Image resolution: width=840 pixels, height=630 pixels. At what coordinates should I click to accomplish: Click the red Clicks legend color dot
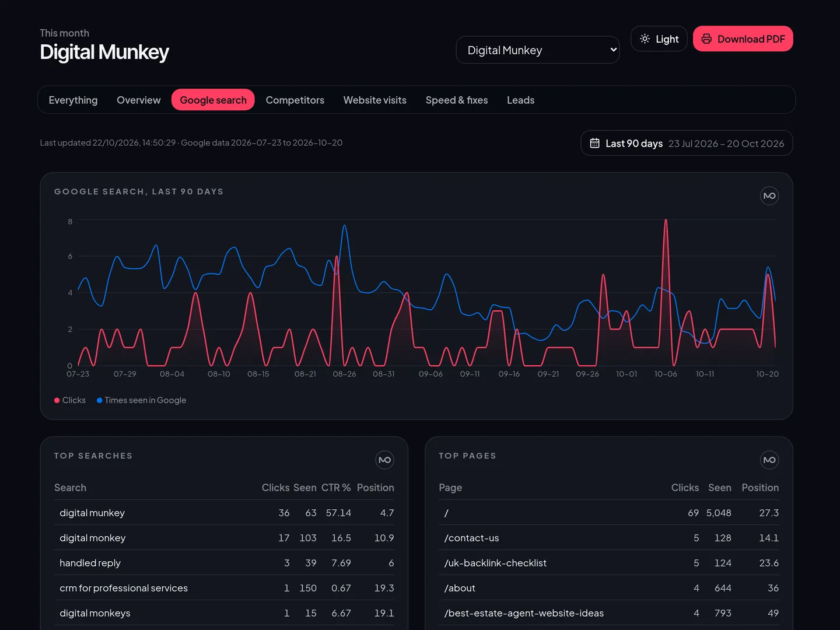(x=57, y=400)
